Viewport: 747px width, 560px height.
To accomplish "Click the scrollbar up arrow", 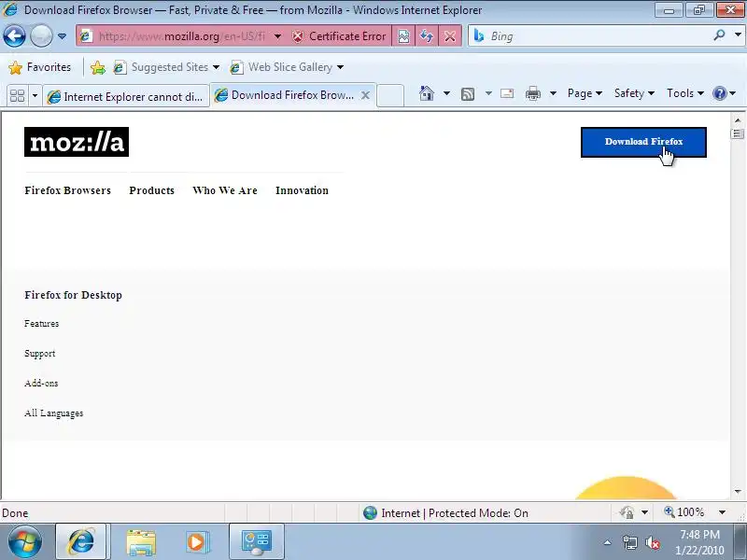I will click(x=738, y=120).
